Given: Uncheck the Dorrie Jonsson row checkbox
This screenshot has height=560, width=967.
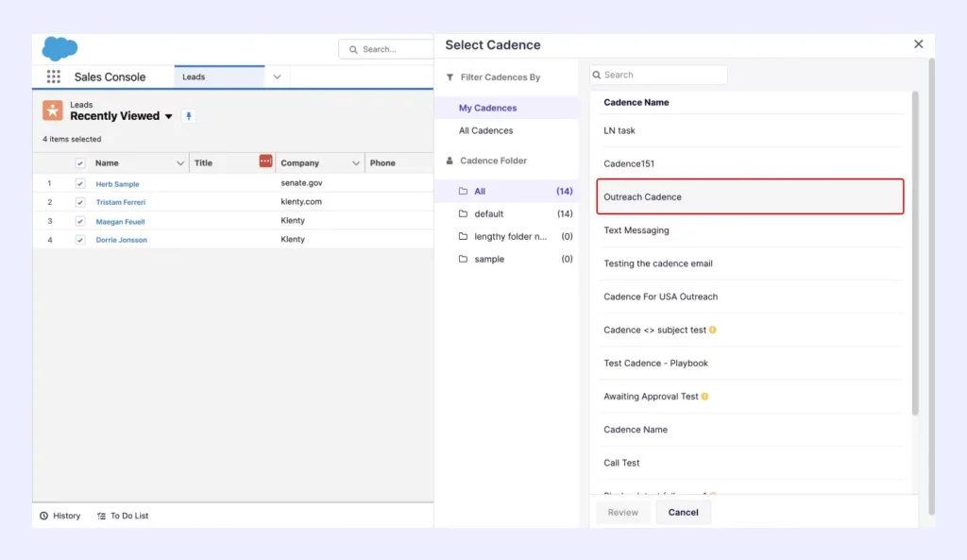Looking at the screenshot, I should pyautogui.click(x=79, y=239).
